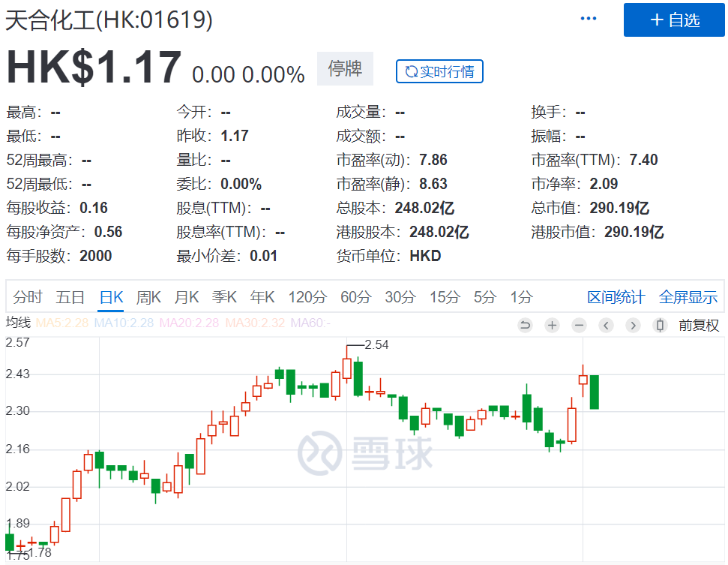Select the 周K tab
728x565 pixels.
148,297
